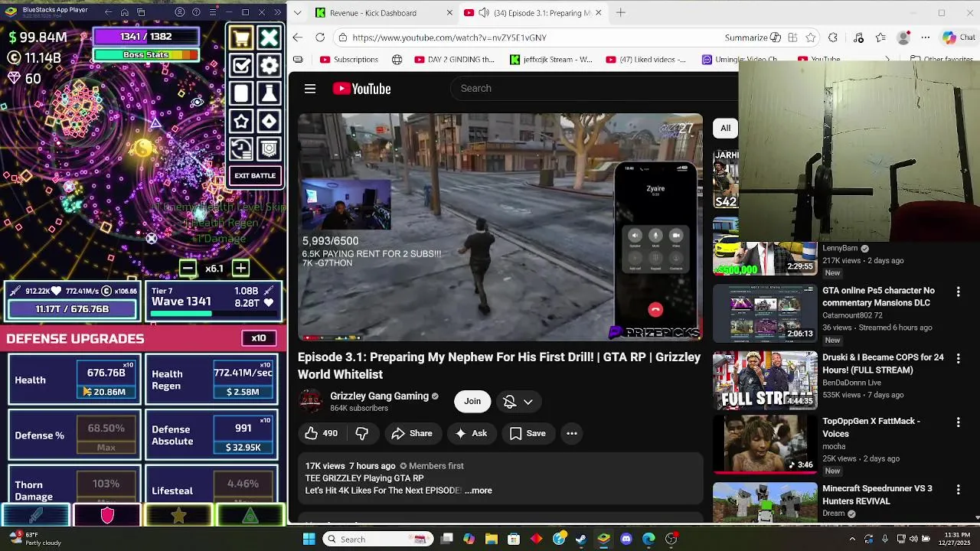
Task: Open browser settings three-dots menu
Action: click(x=926, y=37)
